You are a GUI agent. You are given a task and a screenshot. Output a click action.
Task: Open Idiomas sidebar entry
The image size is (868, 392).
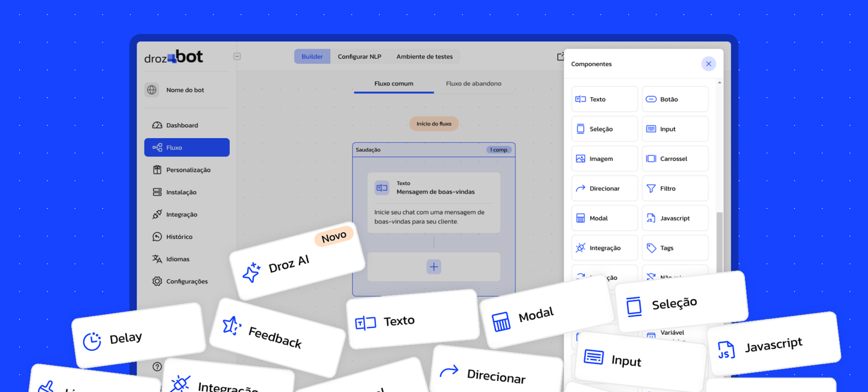(186, 259)
